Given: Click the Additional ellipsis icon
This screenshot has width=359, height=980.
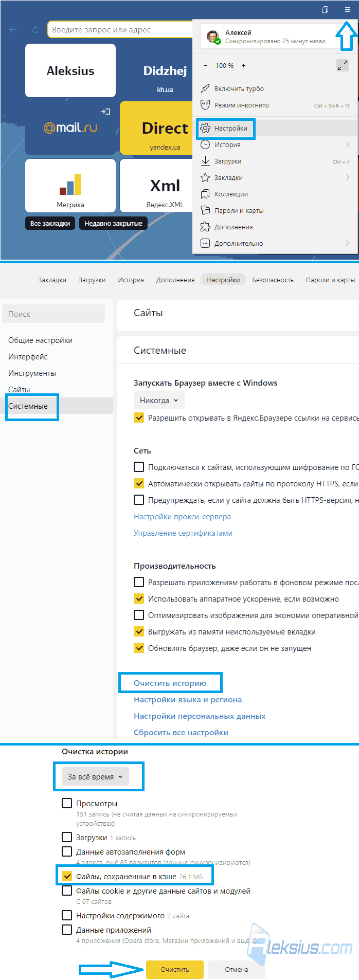Looking at the screenshot, I should [x=205, y=243].
